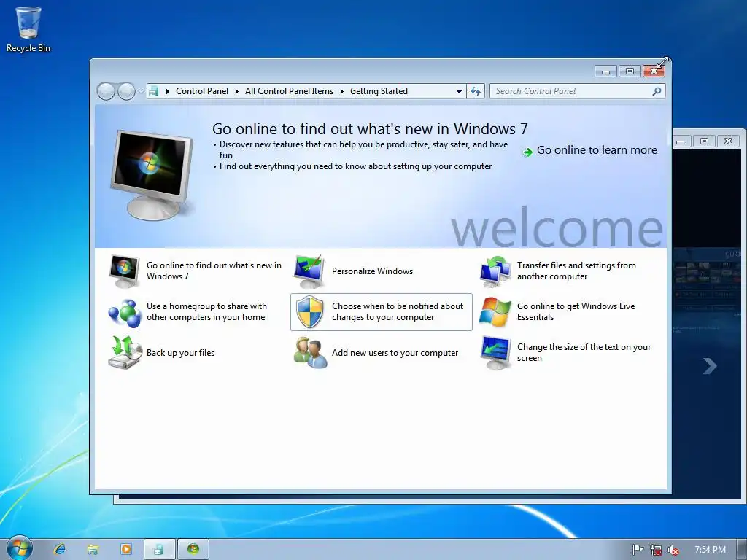Click the 7:54 PM taskbar clock
Image resolution: width=747 pixels, height=560 pixels.
(x=710, y=550)
